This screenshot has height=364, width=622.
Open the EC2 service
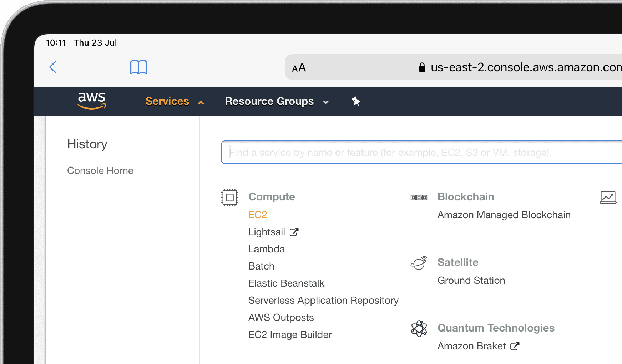coord(258,215)
